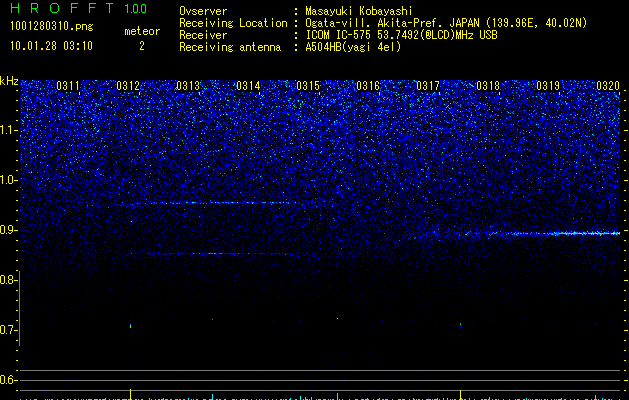Click the meteor label
The width and height of the screenshot is (629, 400).
coord(142,31)
